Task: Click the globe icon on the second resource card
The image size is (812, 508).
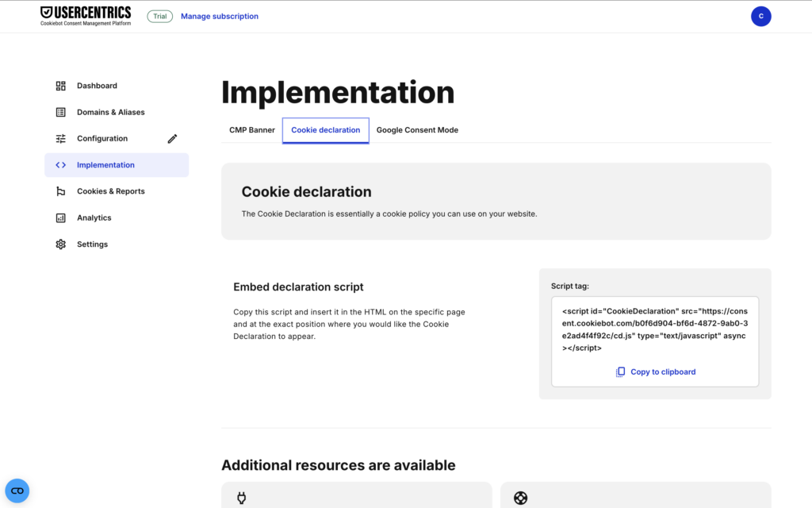Action: (x=521, y=498)
